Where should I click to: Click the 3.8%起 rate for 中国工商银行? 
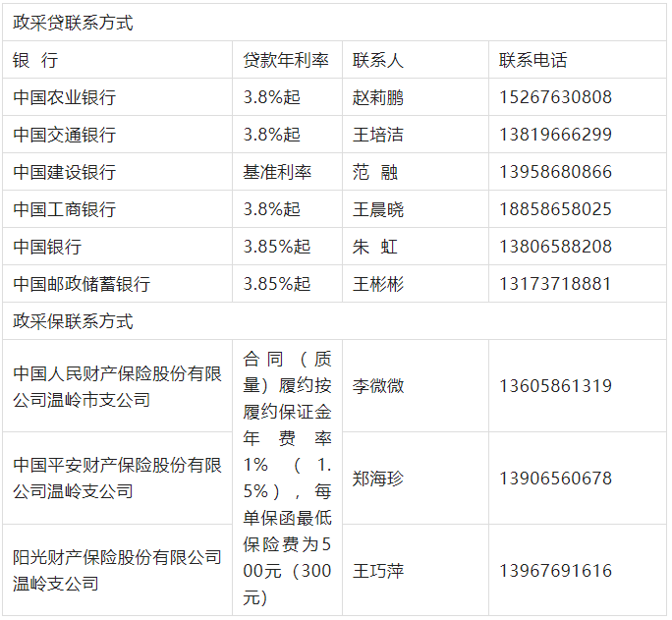tap(272, 209)
